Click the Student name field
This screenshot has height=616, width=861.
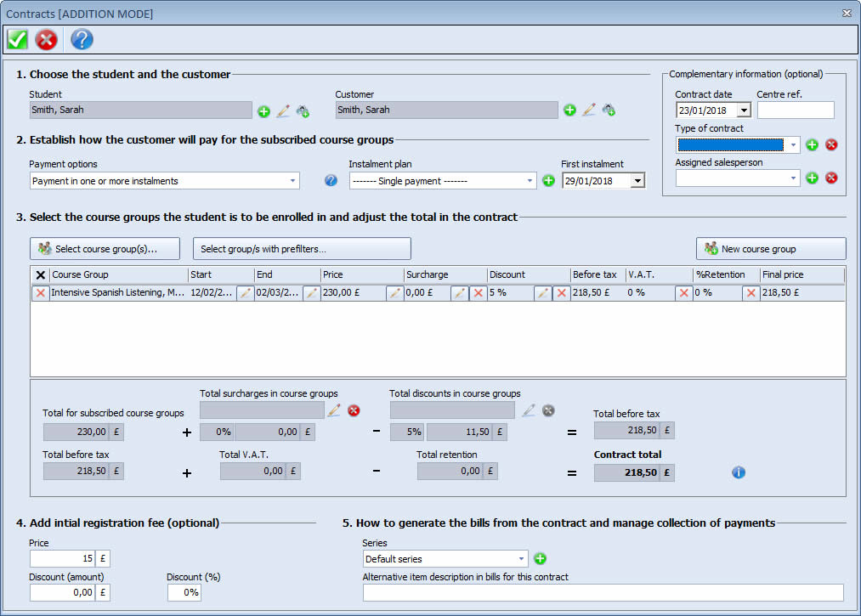tap(141, 110)
